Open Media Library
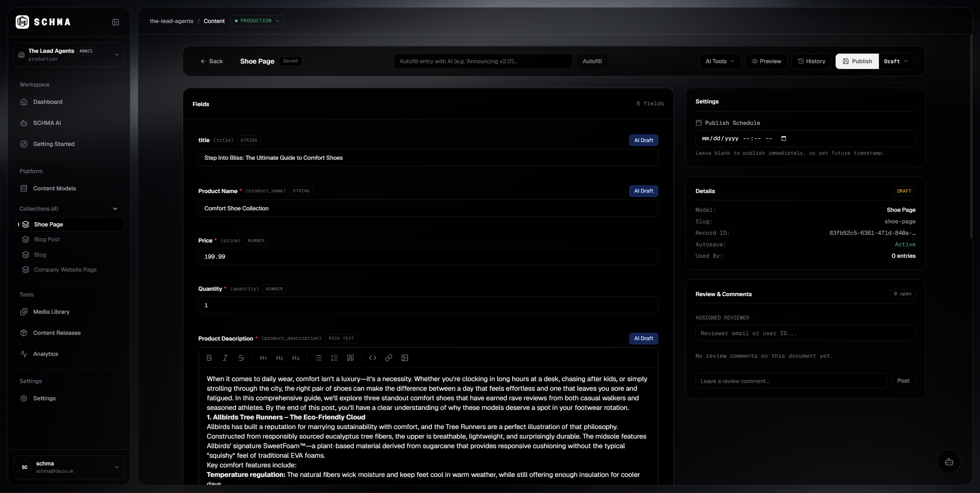Screen dimensions: 980x493 click(x=69, y=312)
